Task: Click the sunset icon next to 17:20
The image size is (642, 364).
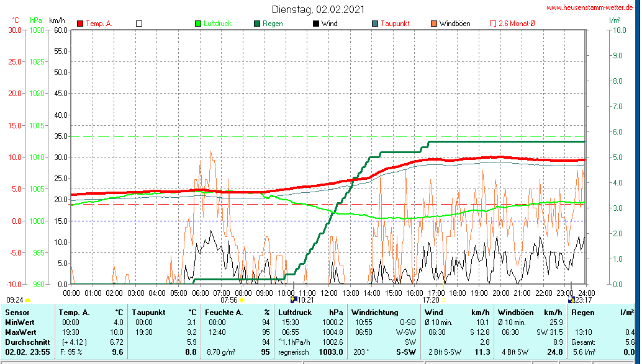Action: click(x=443, y=300)
